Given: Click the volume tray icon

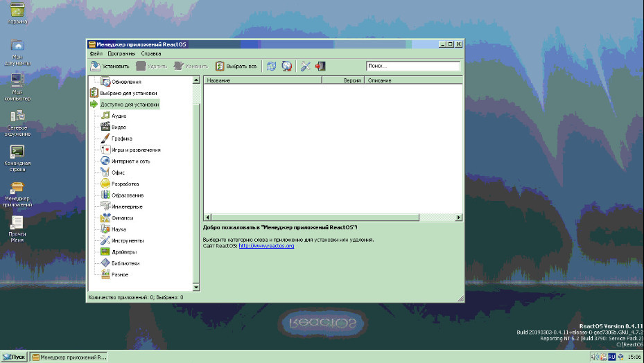Looking at the screenshot, I should click(594, 357).
